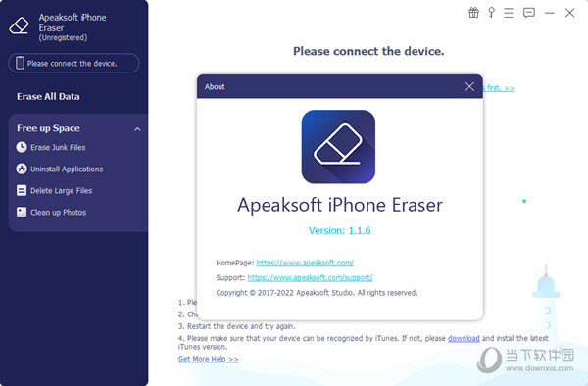The width and height of the screenshot is (588, 386).
Task: Click the Erase Junk Files clock icon
Action: pos(22,147)
